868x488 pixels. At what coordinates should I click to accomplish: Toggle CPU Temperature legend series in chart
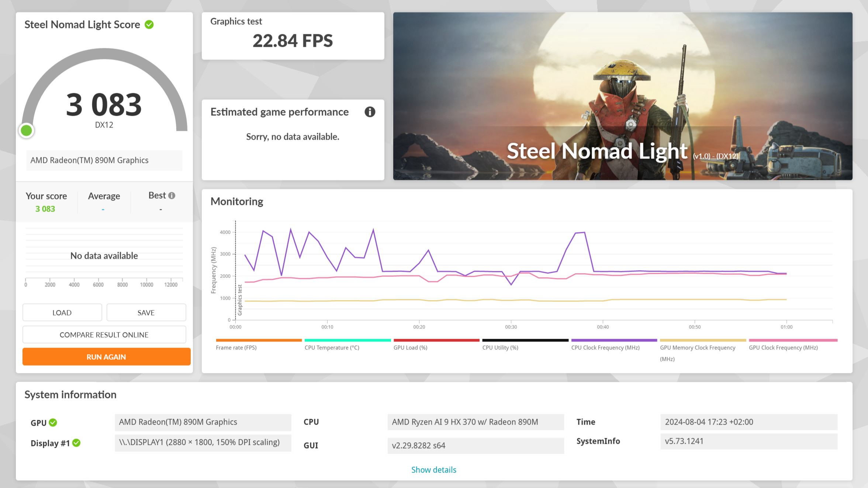332,347
